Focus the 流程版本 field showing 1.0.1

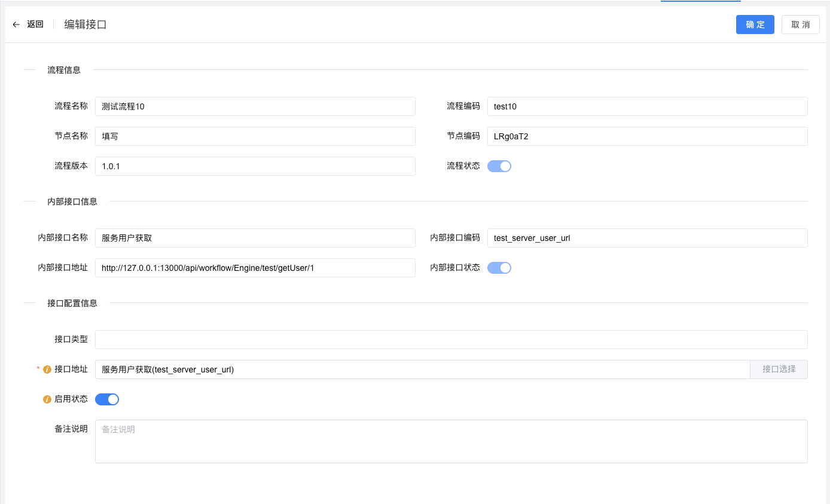coord(255,166)
